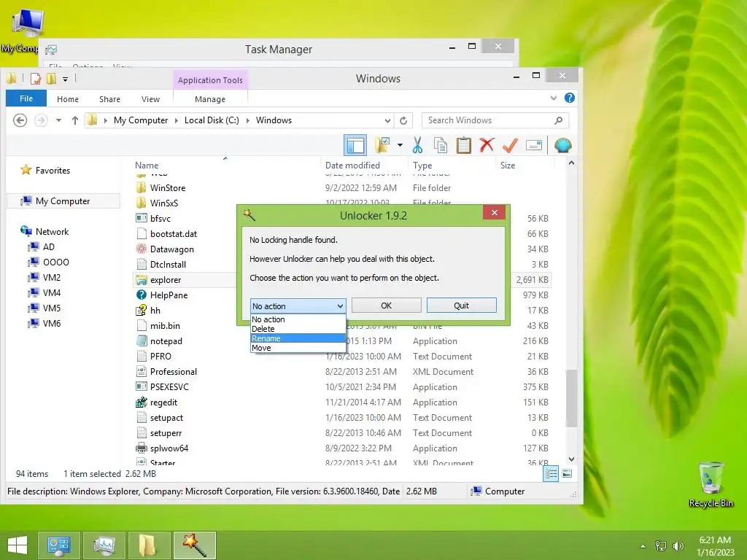The image size is (747, 560).
Task: Switch to the Home ribbon tab
Action: [x=68, y=99]
